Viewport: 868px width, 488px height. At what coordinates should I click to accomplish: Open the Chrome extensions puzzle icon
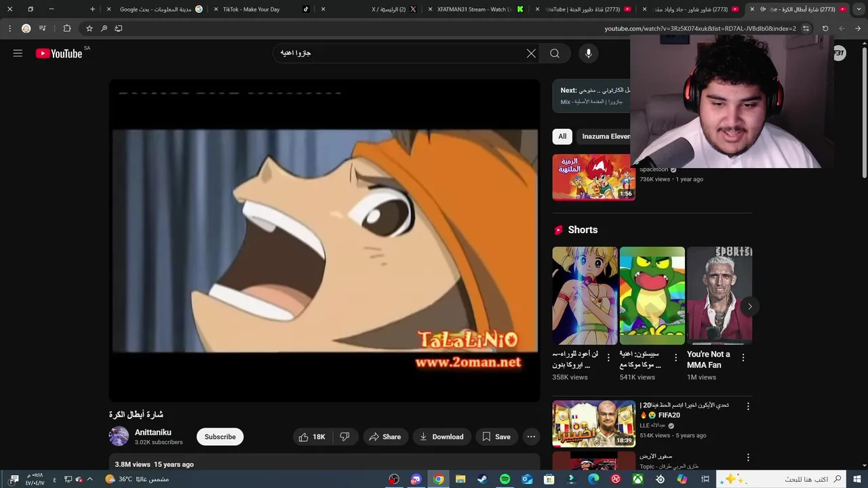66,28
